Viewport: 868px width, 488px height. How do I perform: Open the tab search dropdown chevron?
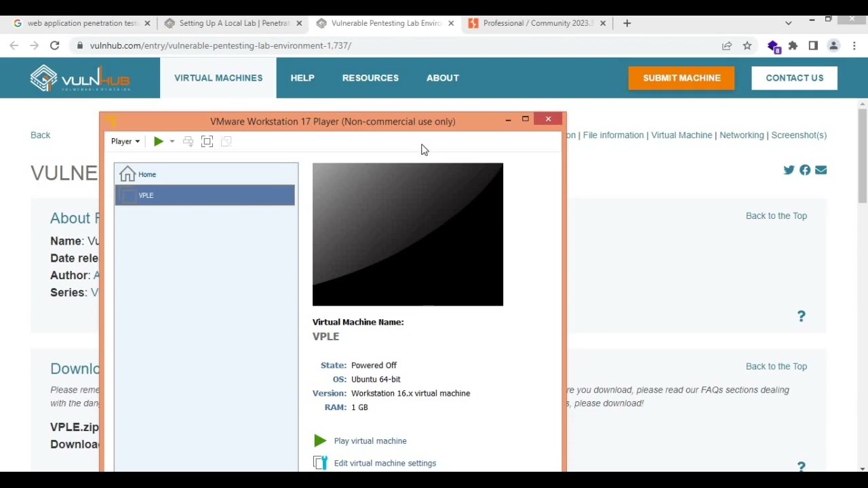coord(788,23)
